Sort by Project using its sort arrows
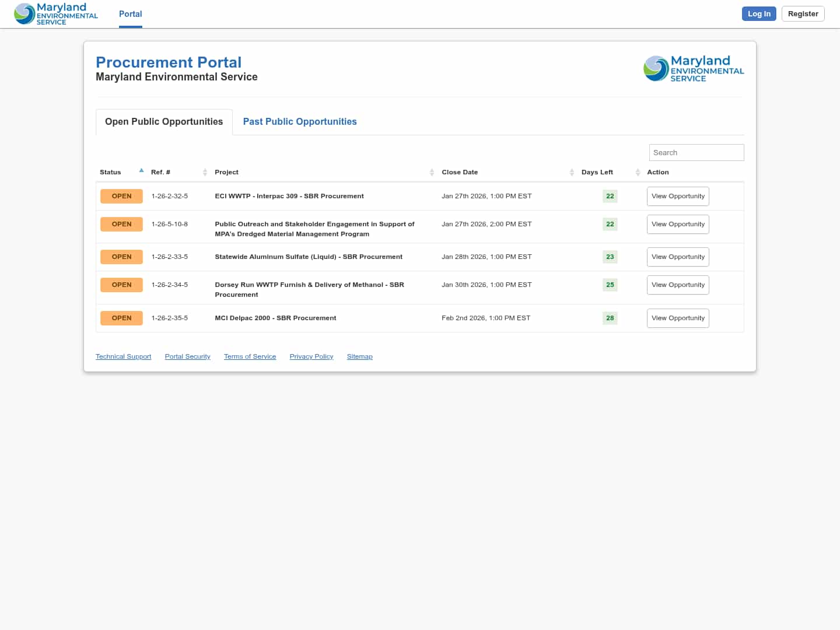 432,172
